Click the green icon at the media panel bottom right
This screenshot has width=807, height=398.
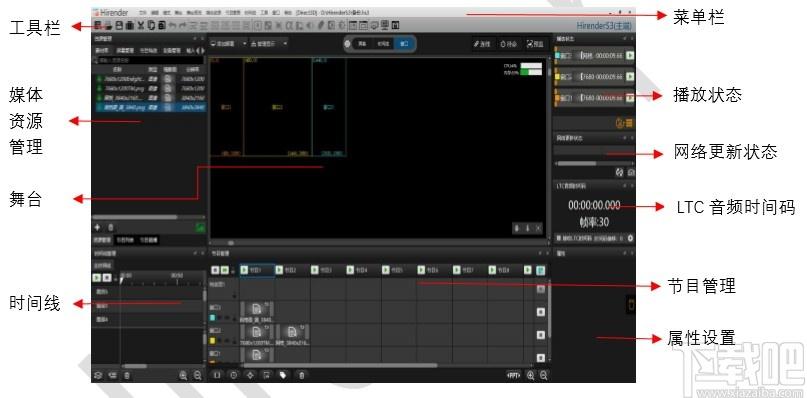pyautogui.click(x=200, y=227)
